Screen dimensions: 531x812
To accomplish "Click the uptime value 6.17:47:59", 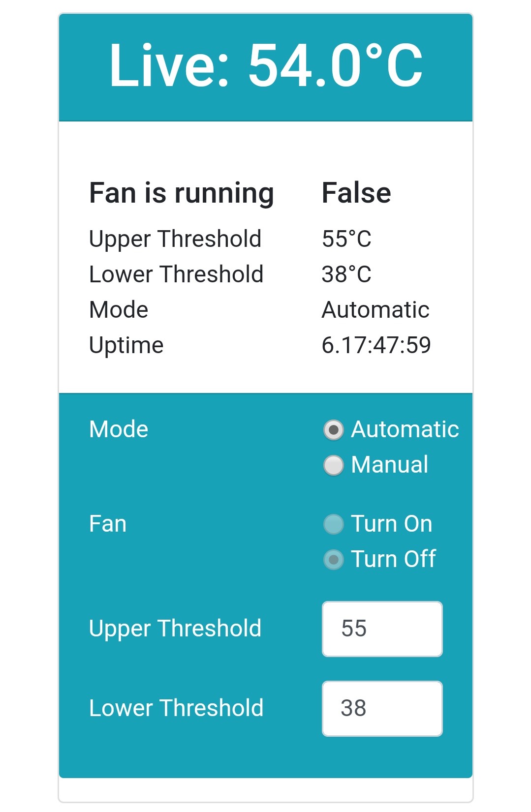I will click(376, 345).
